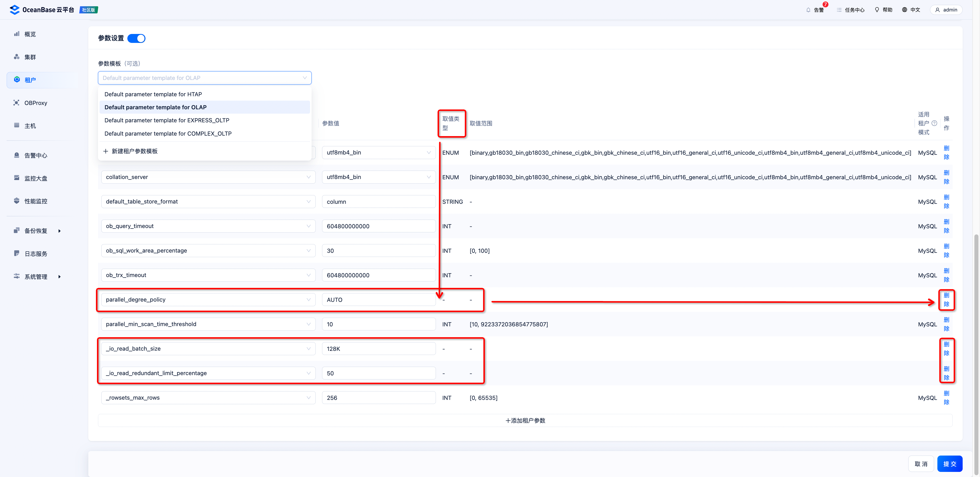Choose Default parameter template for COMPLEX_OLTP
This screenshot has width=980, height=477.
coord(168,134)
